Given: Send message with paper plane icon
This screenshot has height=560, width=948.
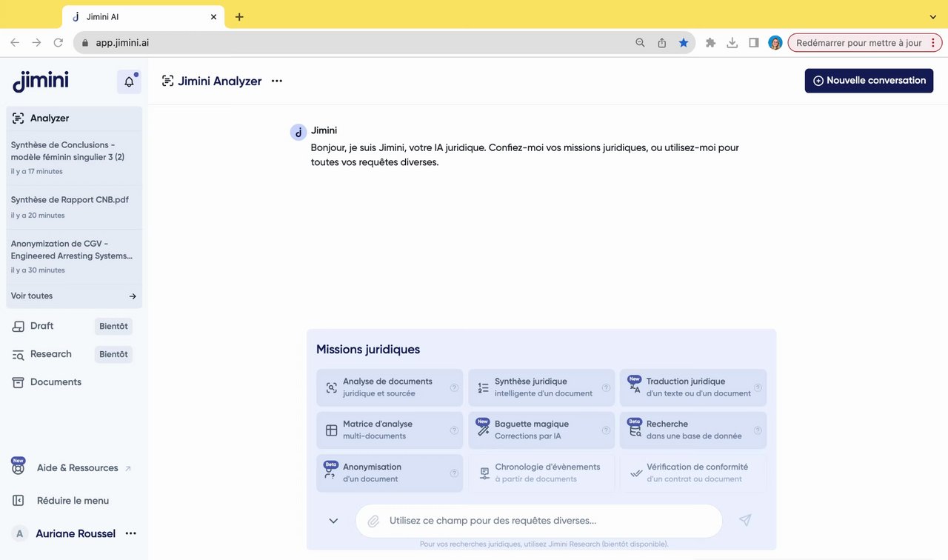Looking at the screenshot, I should click(x=745, y=520).
